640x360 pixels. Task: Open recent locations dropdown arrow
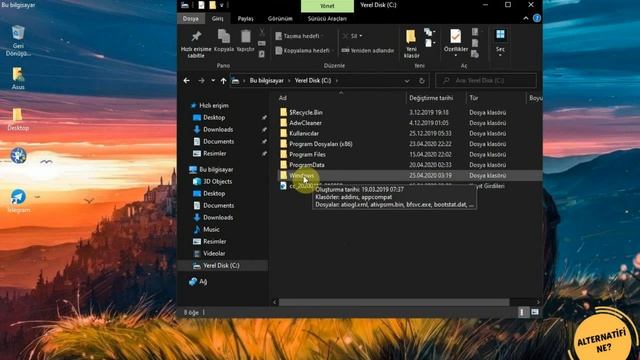[x=213, y=81]
